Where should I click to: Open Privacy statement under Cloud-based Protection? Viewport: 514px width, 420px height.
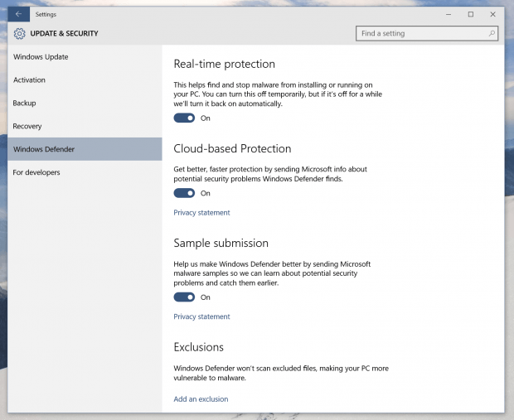coord(201,213)
